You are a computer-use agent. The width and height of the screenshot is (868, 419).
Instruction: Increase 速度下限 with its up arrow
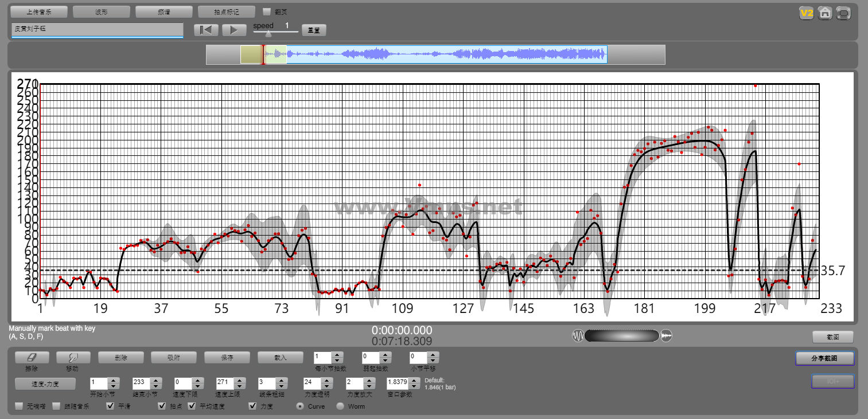click(198, 379)
